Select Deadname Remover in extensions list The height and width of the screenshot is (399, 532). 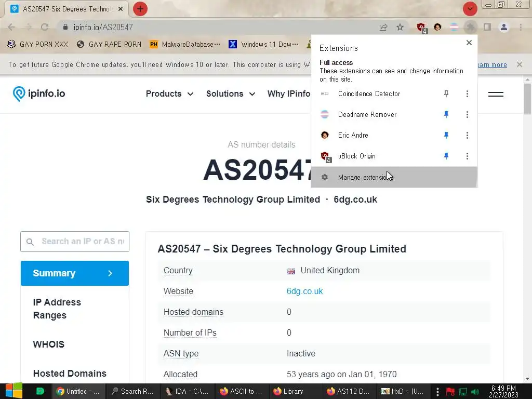coord(367,115)
